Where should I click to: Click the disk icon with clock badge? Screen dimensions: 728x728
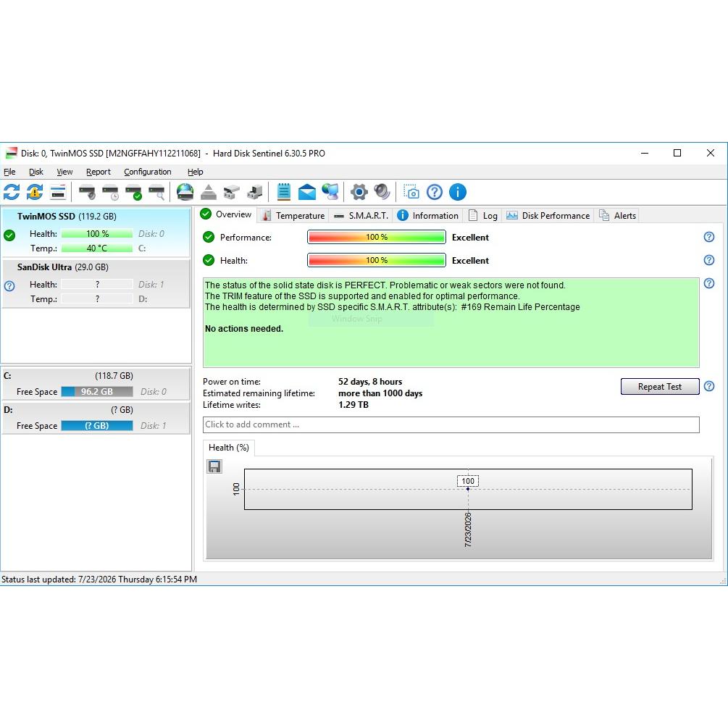110,192
